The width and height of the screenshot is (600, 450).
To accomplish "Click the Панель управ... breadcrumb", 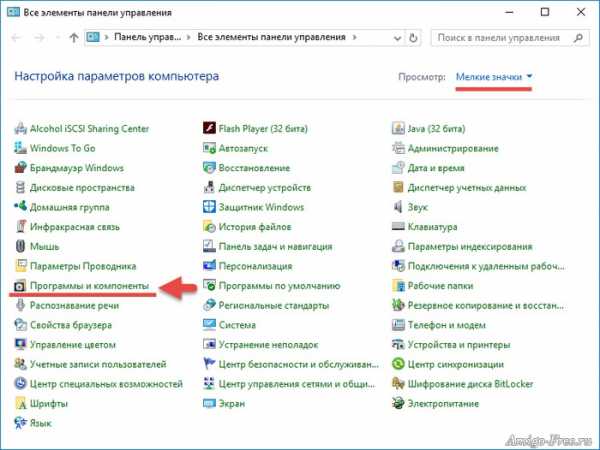I will (x=147, y=37).
